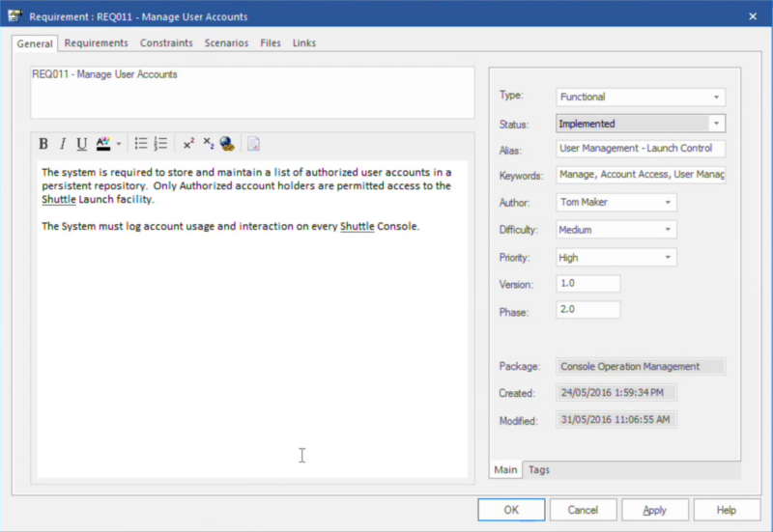Toggle italic formatting in notes toolbar

[63, 144]
